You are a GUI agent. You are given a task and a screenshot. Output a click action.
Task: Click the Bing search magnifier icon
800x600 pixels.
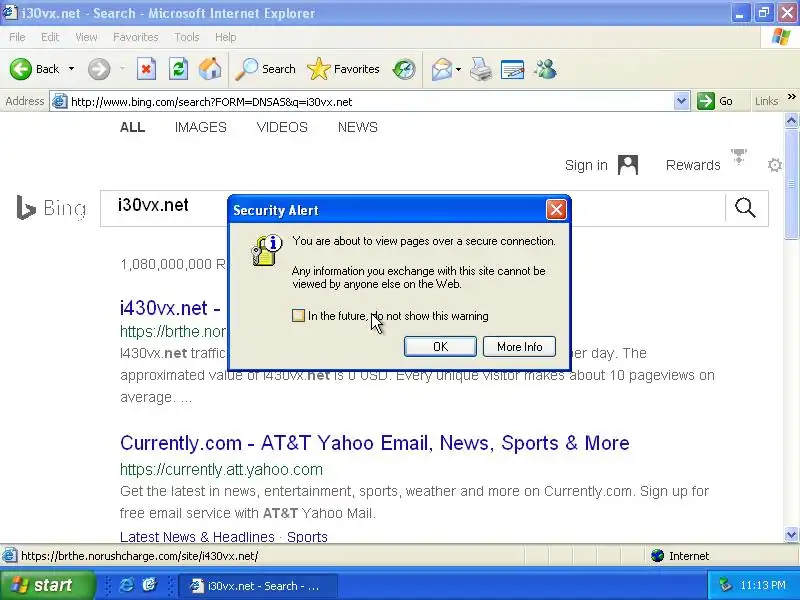[745, 208]
